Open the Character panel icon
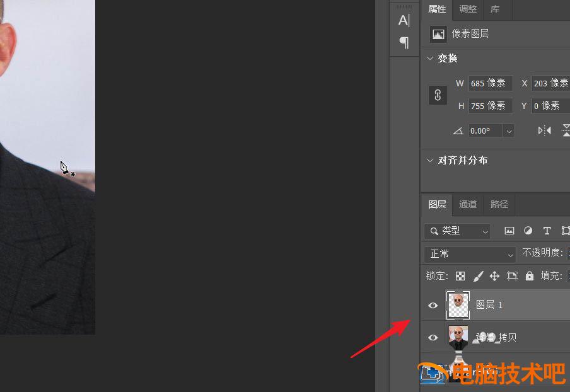Viewport: 570px width, 392px height. tap(404, 20)
